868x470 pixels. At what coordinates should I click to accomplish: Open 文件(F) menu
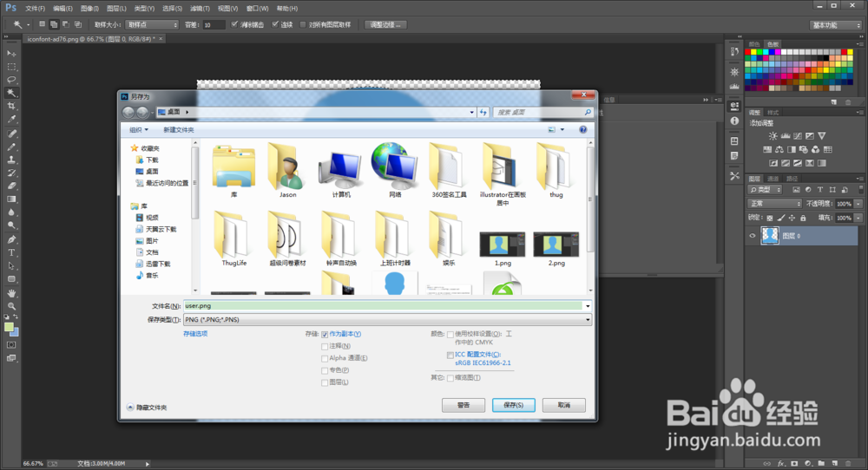coord(35,9)
